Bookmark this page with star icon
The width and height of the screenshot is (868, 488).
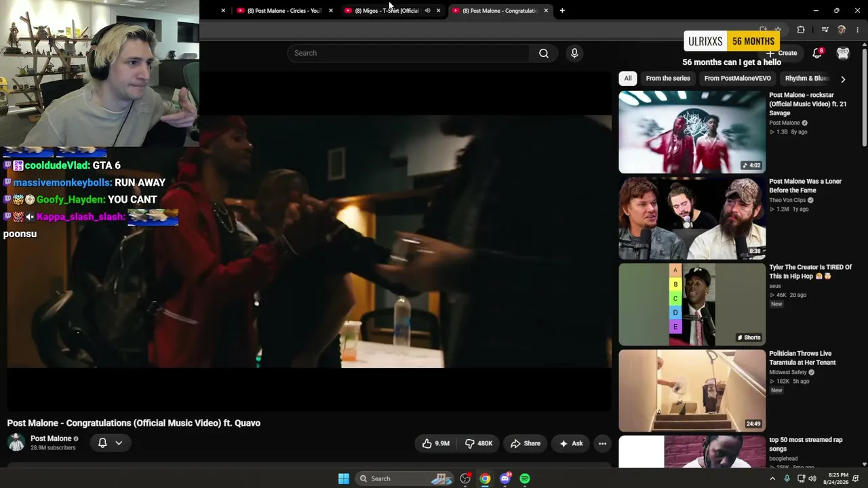click(778, 30)
